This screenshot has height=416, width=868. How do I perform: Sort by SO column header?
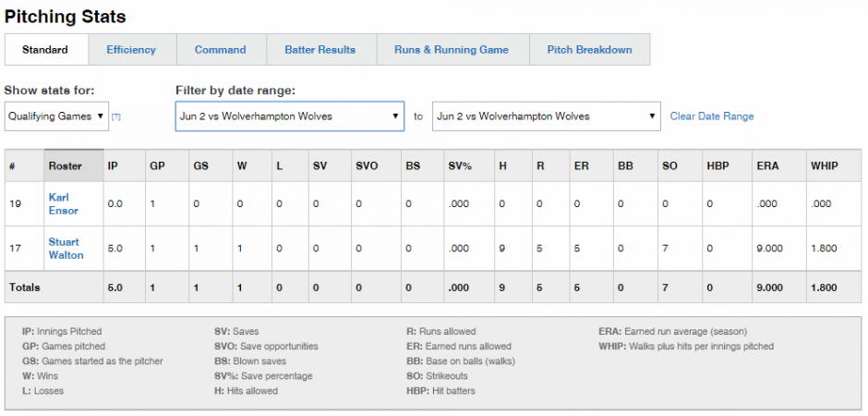pyautogui.click(x=680, y=165)
